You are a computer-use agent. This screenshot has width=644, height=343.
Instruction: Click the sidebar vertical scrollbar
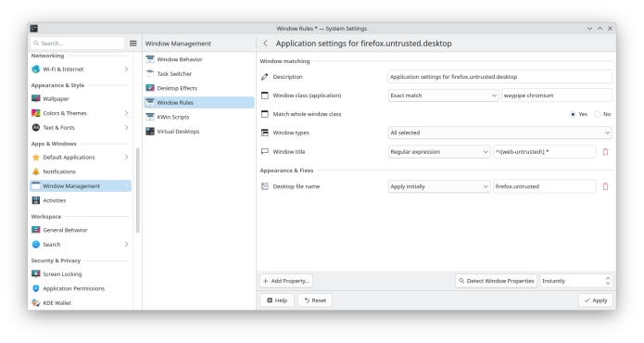click(137, 190)
